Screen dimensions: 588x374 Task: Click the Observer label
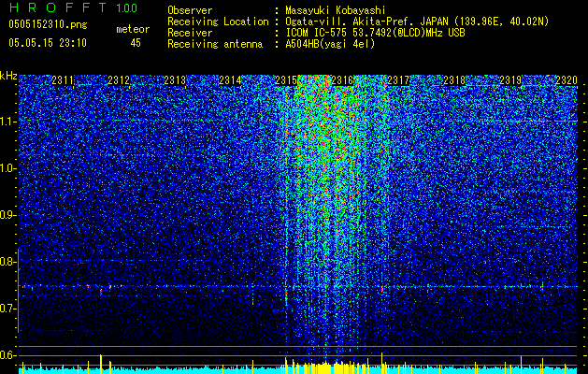190,10
